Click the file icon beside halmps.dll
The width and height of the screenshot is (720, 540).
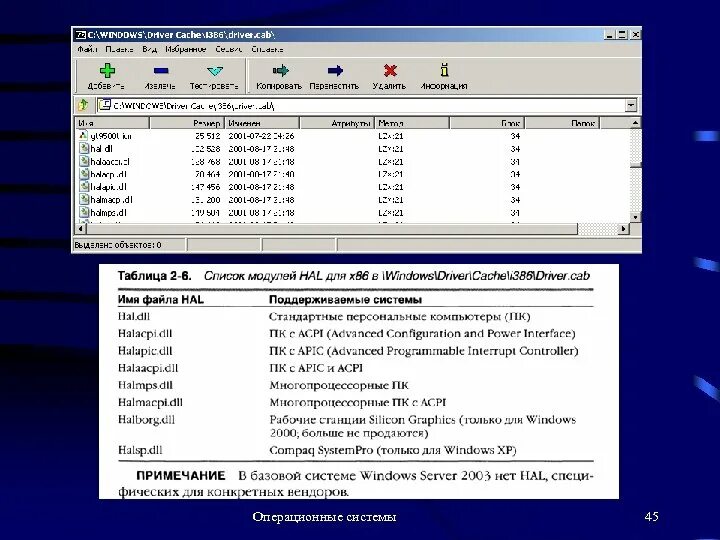point(84,212)
